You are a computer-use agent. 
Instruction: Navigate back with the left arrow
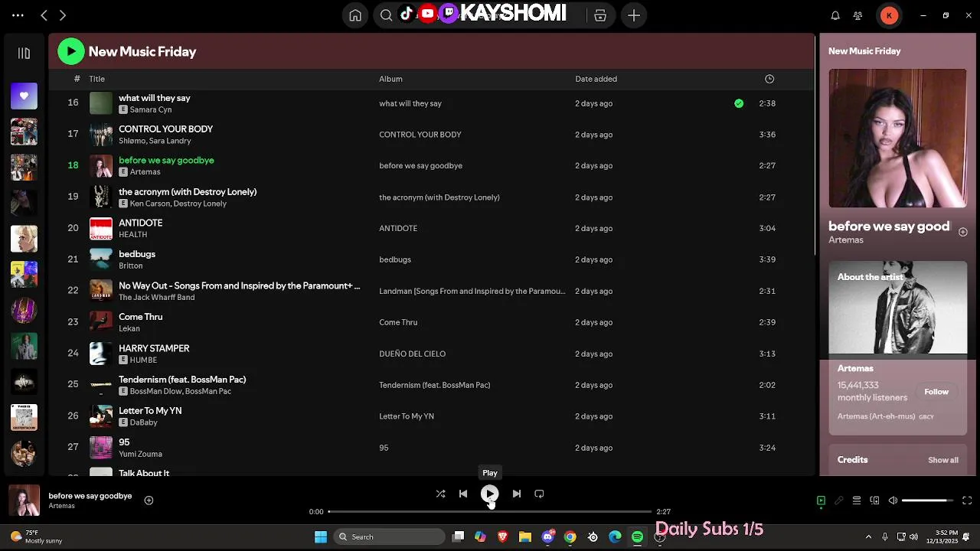[44, 15]
